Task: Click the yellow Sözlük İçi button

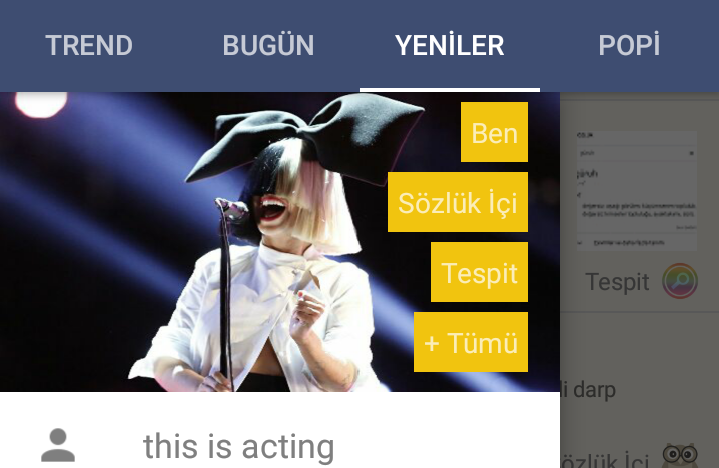Action: [x=458, y=202]
